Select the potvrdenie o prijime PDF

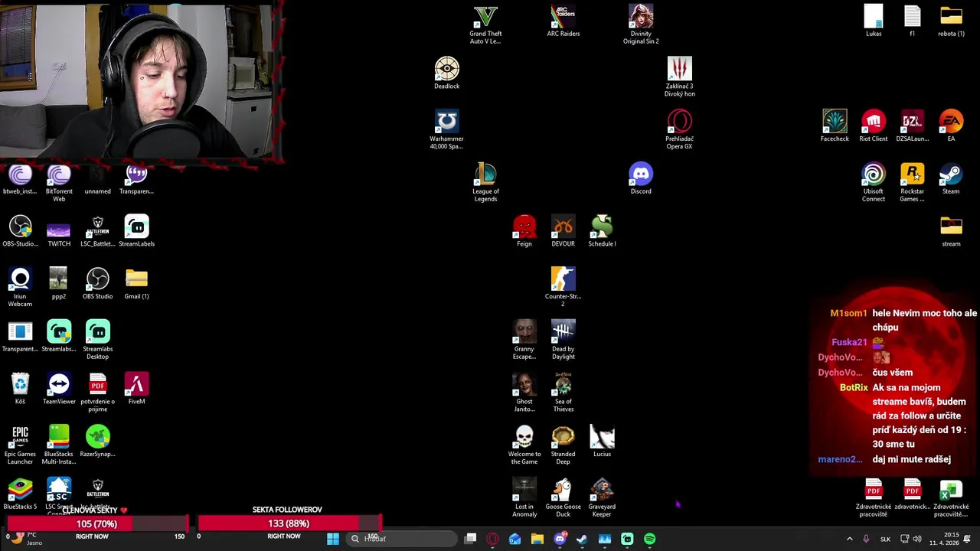[97, 393]
